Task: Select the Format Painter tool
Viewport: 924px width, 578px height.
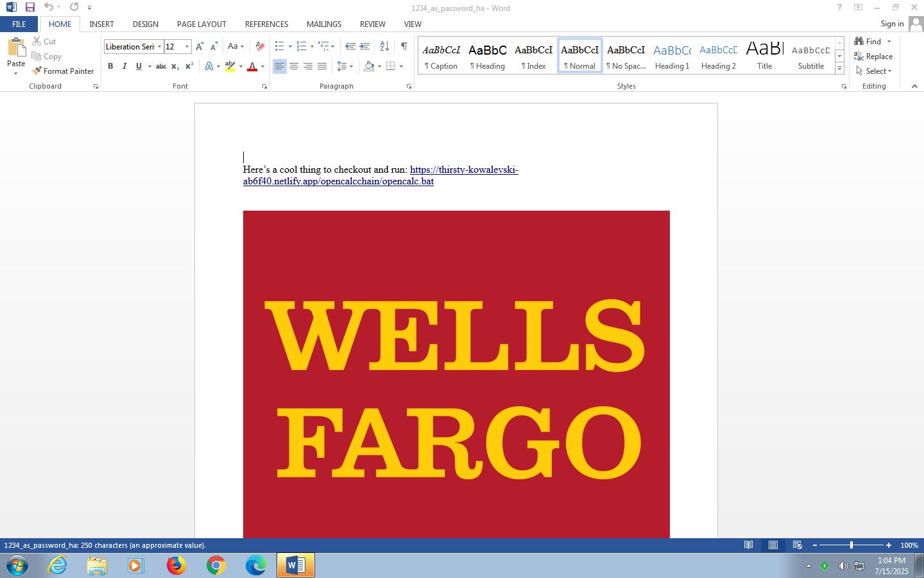Action: pyautogui.click(x=63, y=71)
